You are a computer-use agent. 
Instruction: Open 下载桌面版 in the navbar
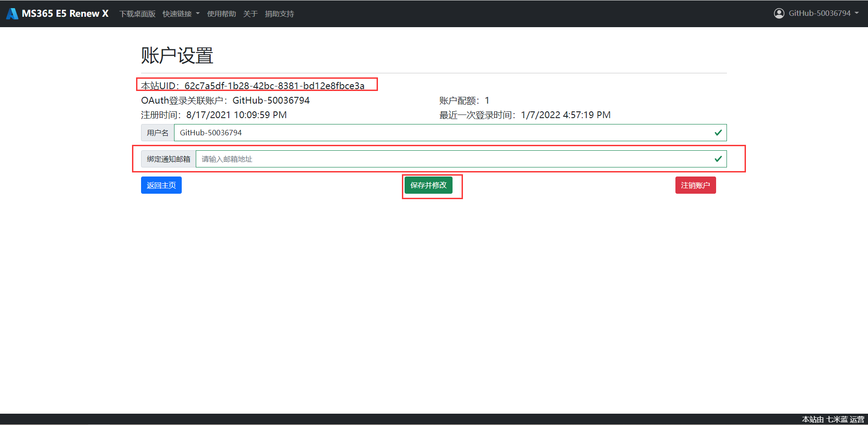[137, 14]
